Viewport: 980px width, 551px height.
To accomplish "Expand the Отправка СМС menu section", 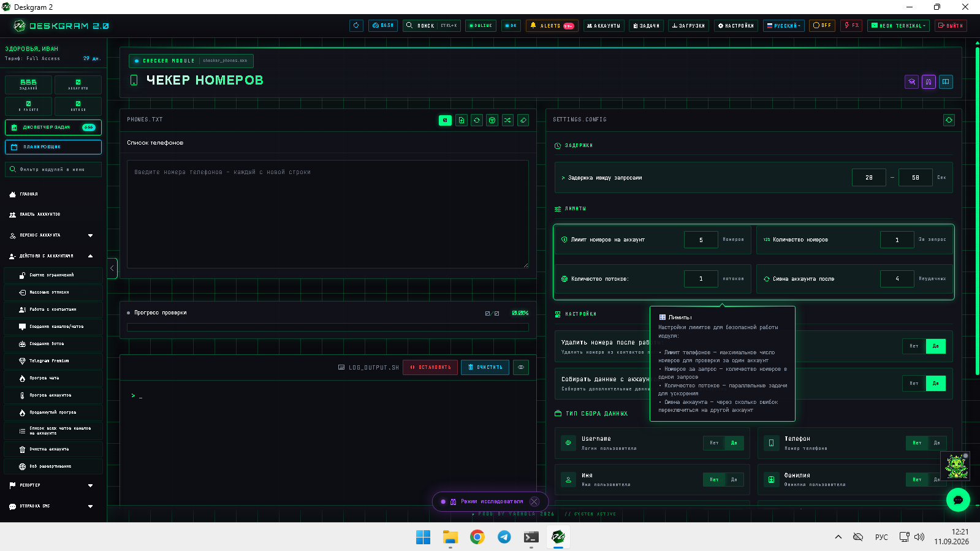I will point(51,506).
